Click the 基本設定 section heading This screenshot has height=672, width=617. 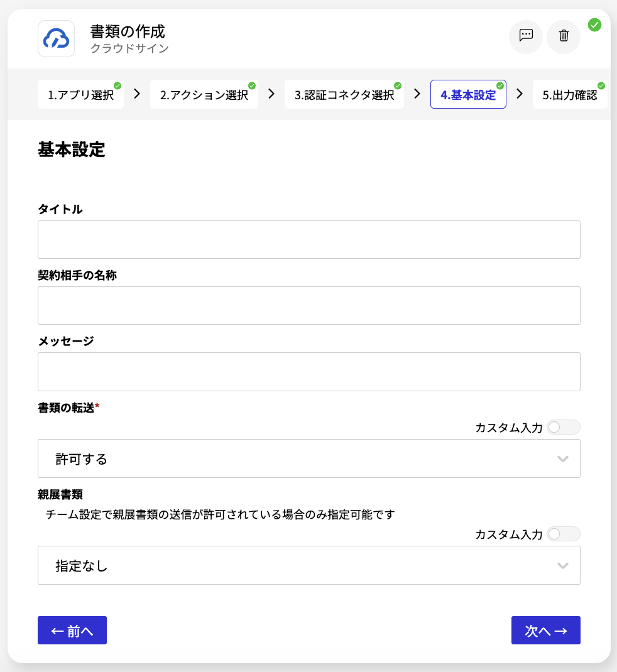point(71,149)
